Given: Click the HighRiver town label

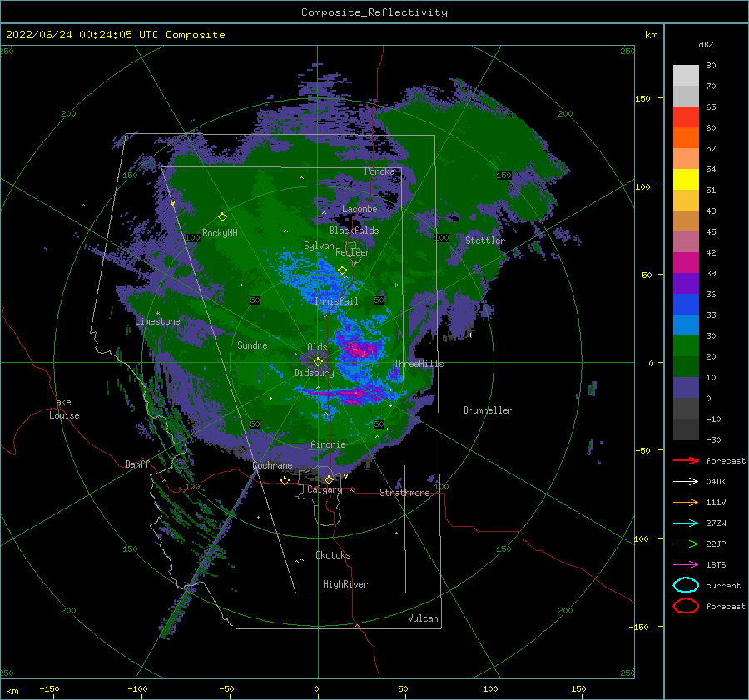Looking at the screenshot, I should pos(345,584).
